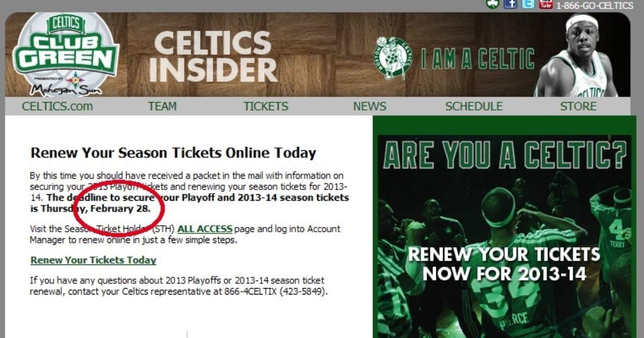Screen dimensions: 644x338
Task: Open the TICKETS navigation item
Action: click(266, 106)
